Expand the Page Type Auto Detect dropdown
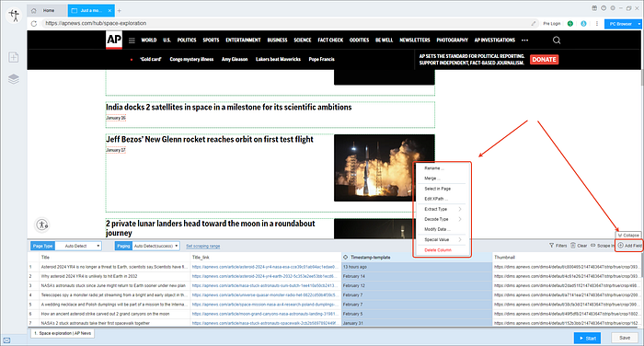 point(78,246)
